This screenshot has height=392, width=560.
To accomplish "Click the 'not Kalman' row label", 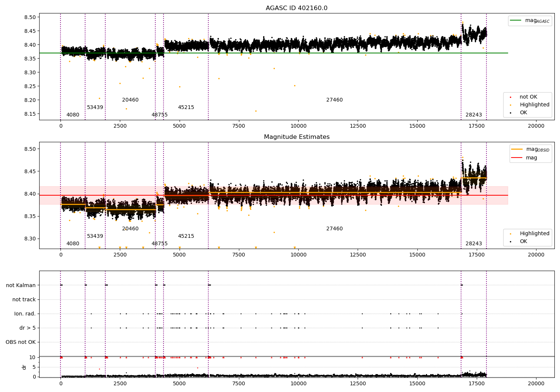I will pyautogui.click(x=21, y=285).
